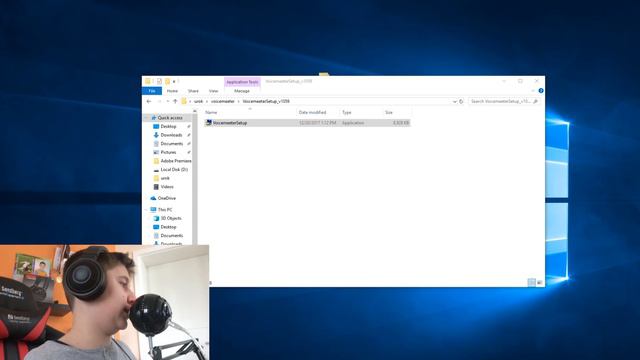Click the Properties icon in quick access toolbar

tap(159, 82)
